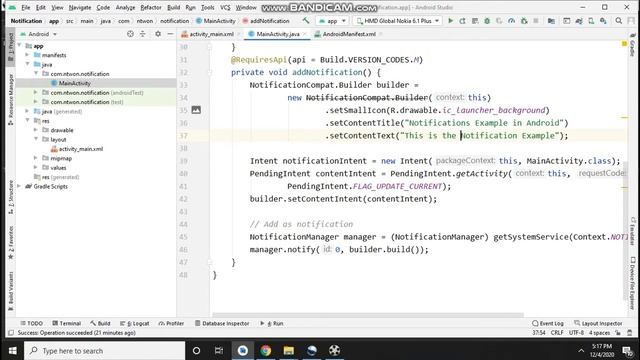This screenshot has height=360, width=640.
Task: Open the Profiler tool window
Action: 171,323
